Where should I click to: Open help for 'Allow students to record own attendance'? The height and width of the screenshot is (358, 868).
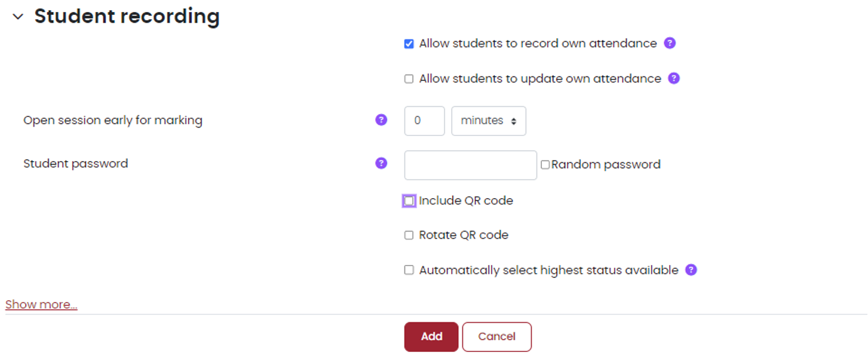(x=670, y=43)
